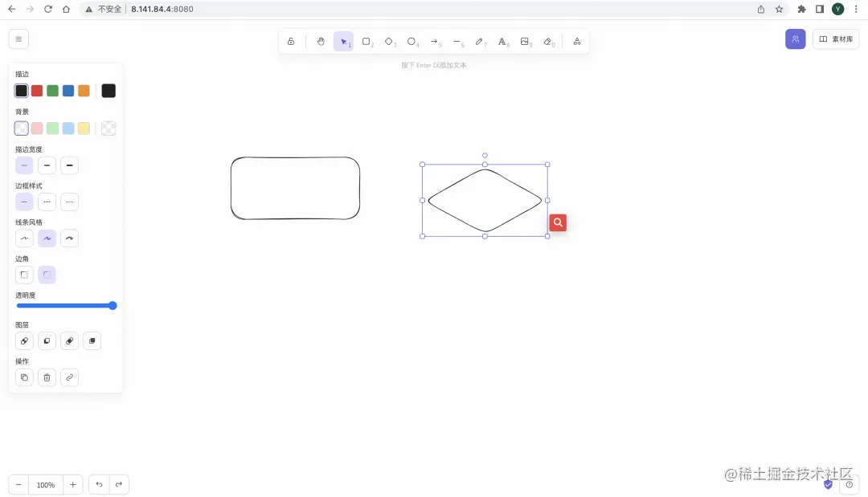Open the background color picker
This screenshot has width=868, height=497.
tap(108, 128)
